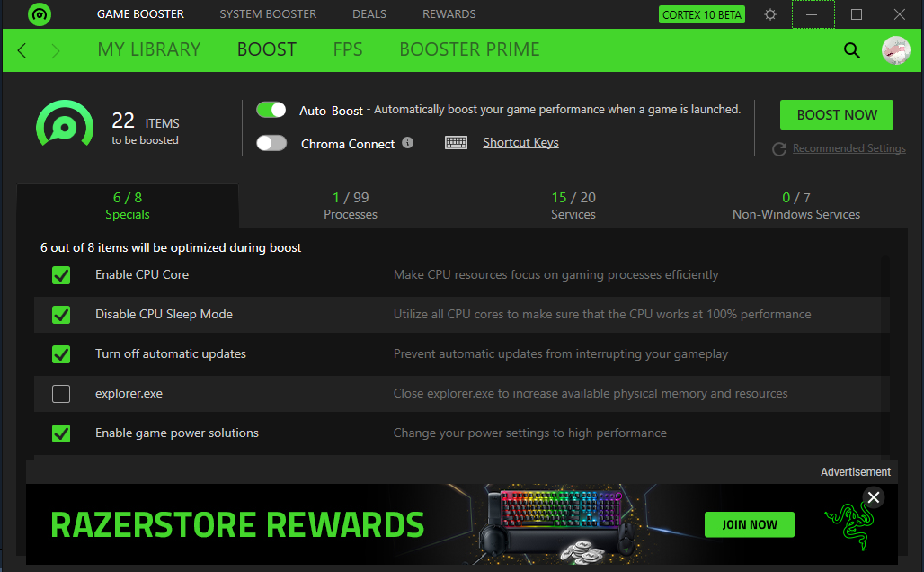Close the RazerStore advertisement banner
The width and height of the screenshot is (924, 572).
coord(874,497)
